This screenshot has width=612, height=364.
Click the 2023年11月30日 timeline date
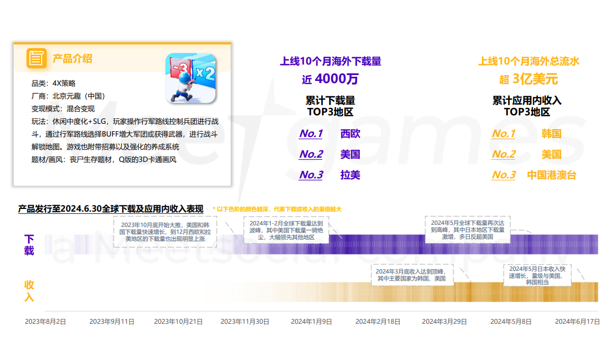245,321
